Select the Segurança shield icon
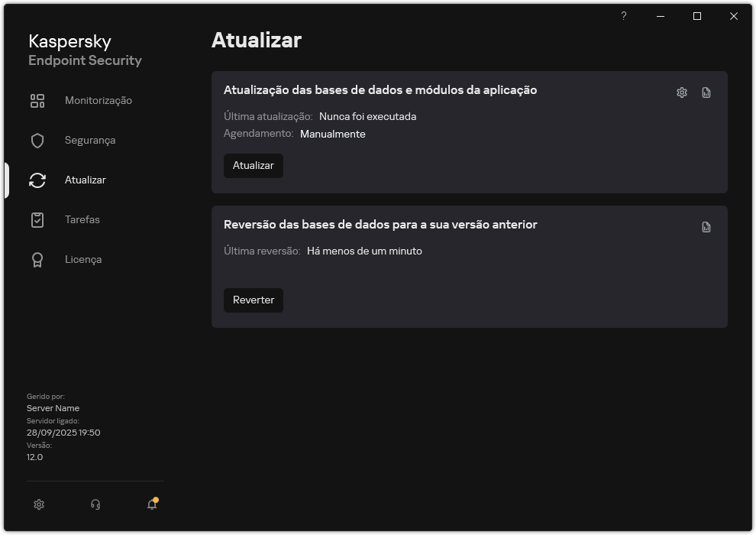Screen dimensions: 756x535 pos(37,140)
